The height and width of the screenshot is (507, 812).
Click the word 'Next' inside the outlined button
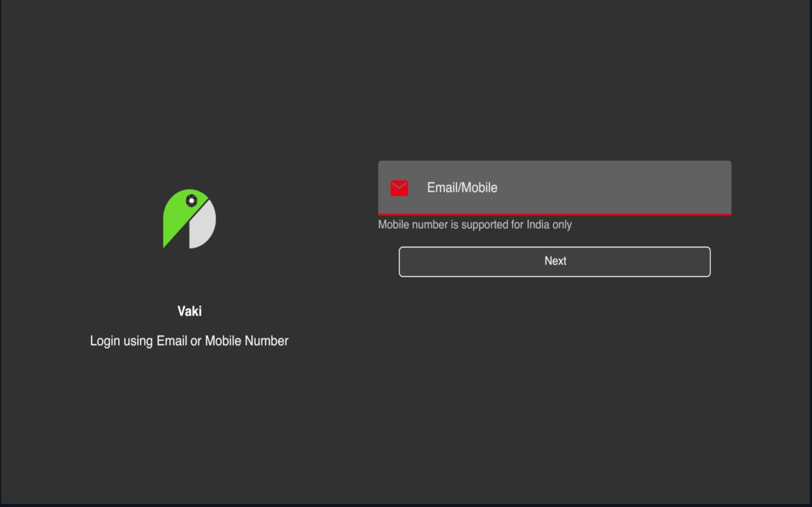tap(555, 261)
